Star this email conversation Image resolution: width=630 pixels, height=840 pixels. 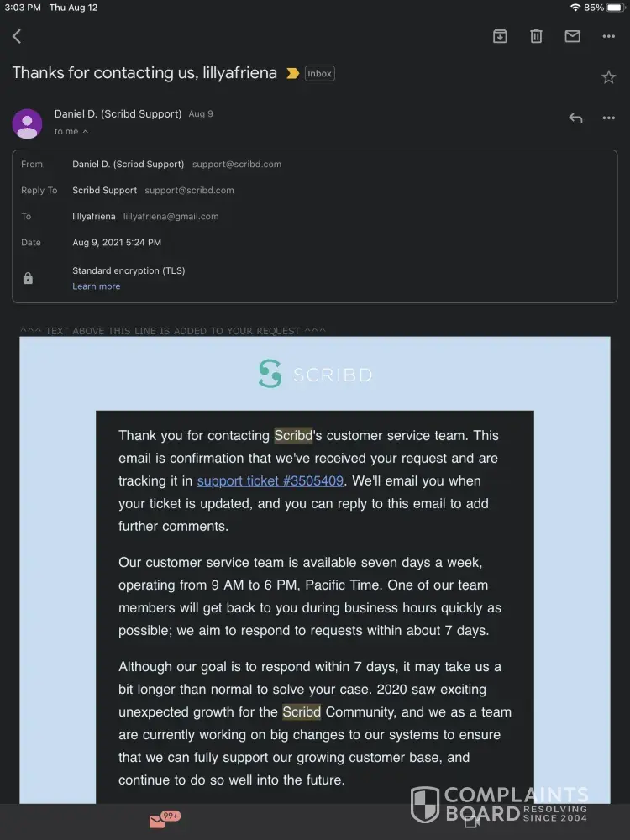tap(608, 77)
